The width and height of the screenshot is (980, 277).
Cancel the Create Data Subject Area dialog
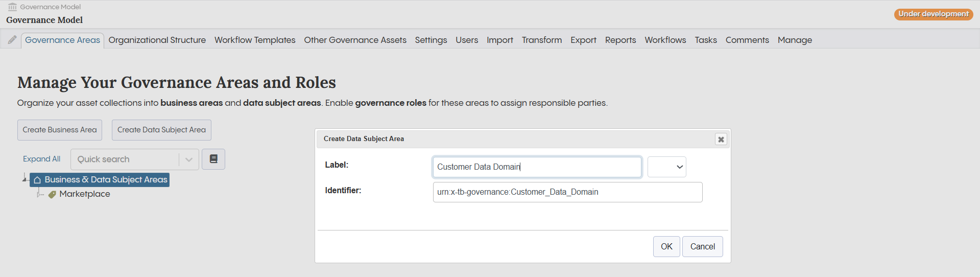702,246
